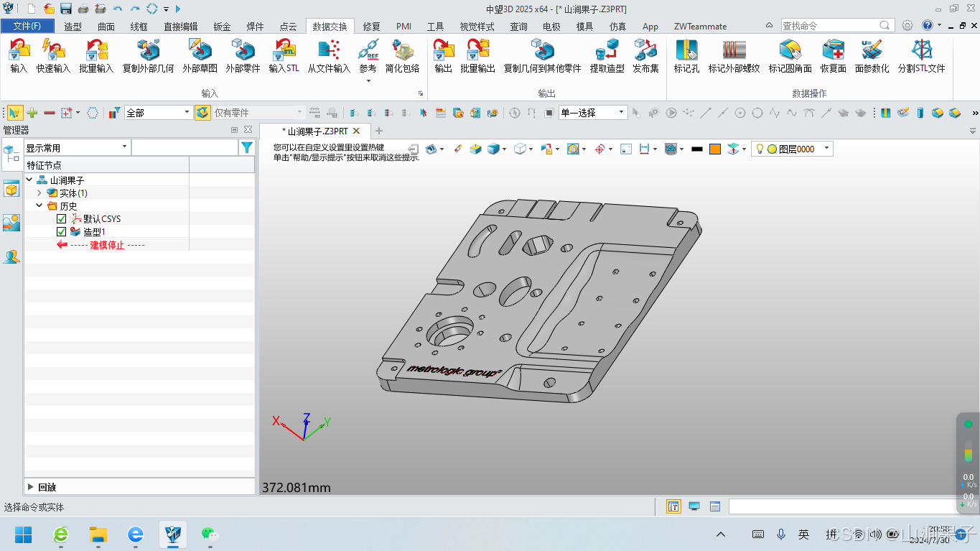Expand the 实体(1) tree node
This screenshot has width=980, height=551.
pos(39,193)
